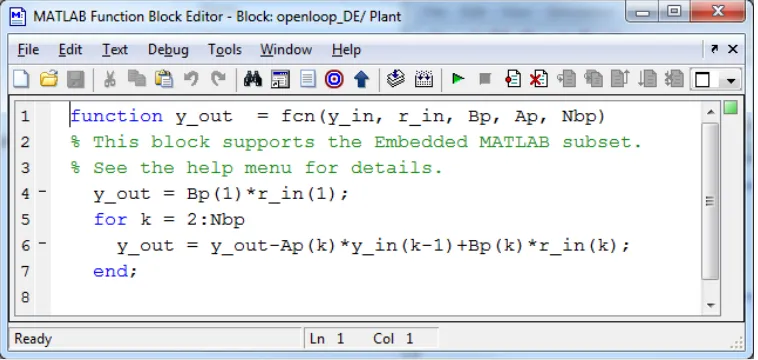Open the Window menu

click(286, 50)
